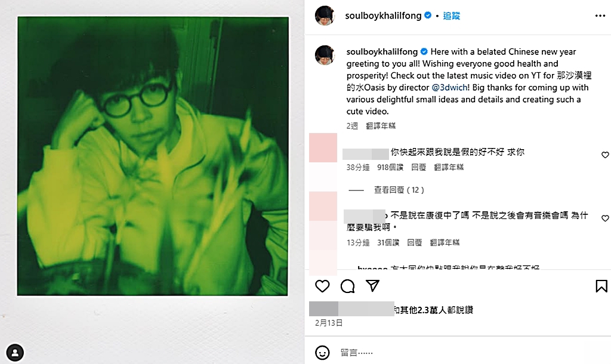Open the @3dwich mention link

(x=450, y=87)
